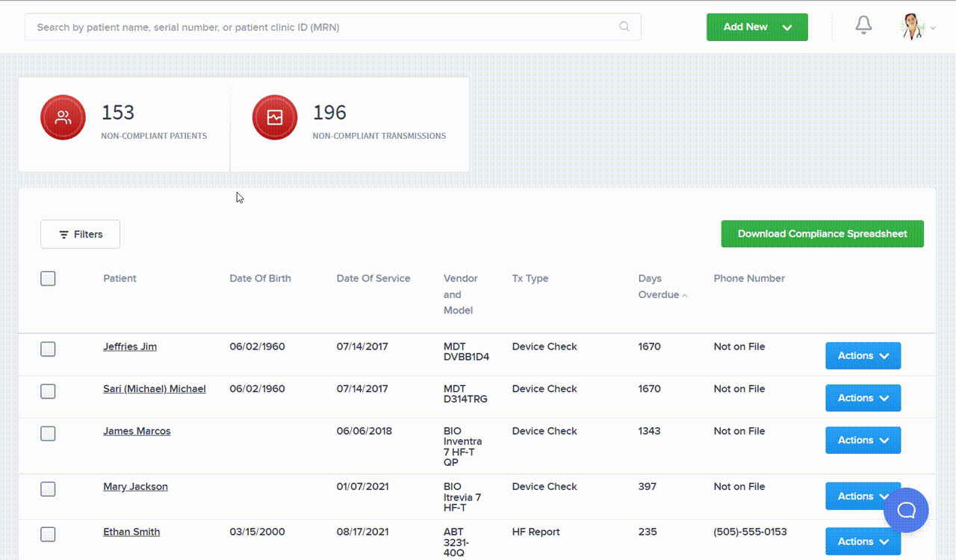Click the magnifying glass search icon

click(x=624, y=26)
